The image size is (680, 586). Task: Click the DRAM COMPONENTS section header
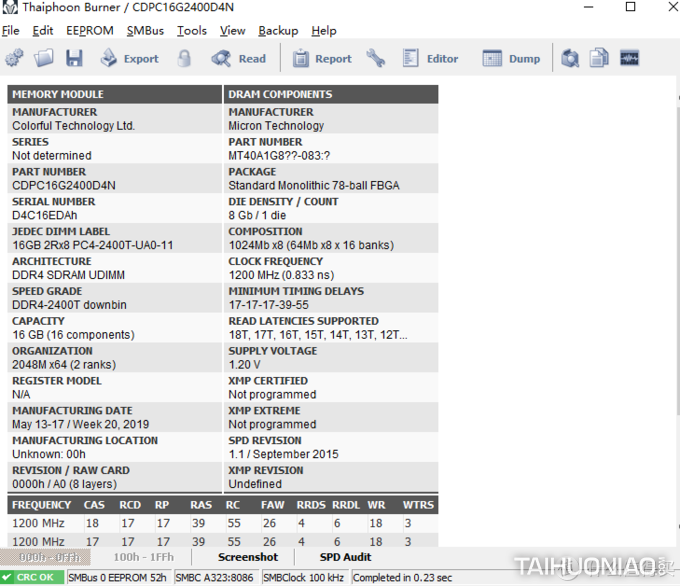pos(331,94)
